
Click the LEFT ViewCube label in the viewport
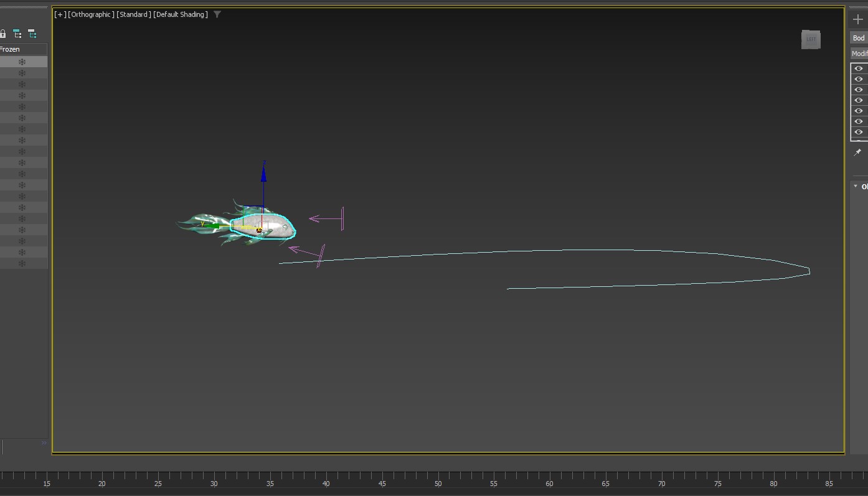pos(811,39)
